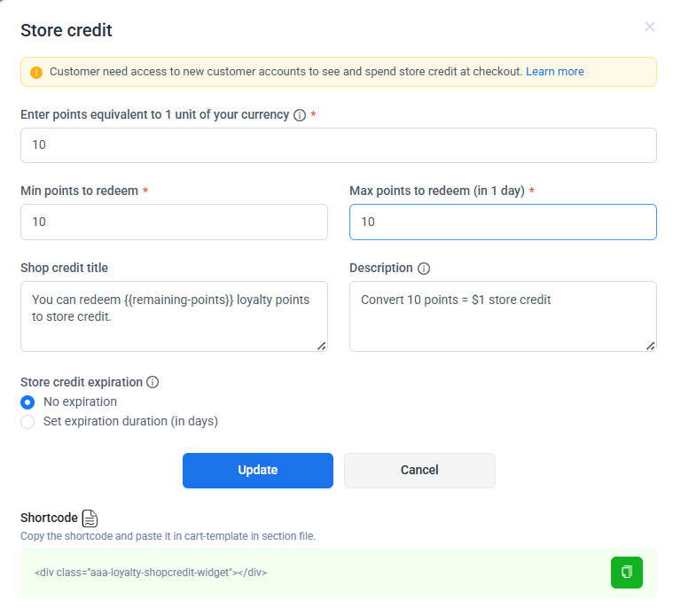Open the Learn more link
The image size is (673, 616).
[555, 72]
